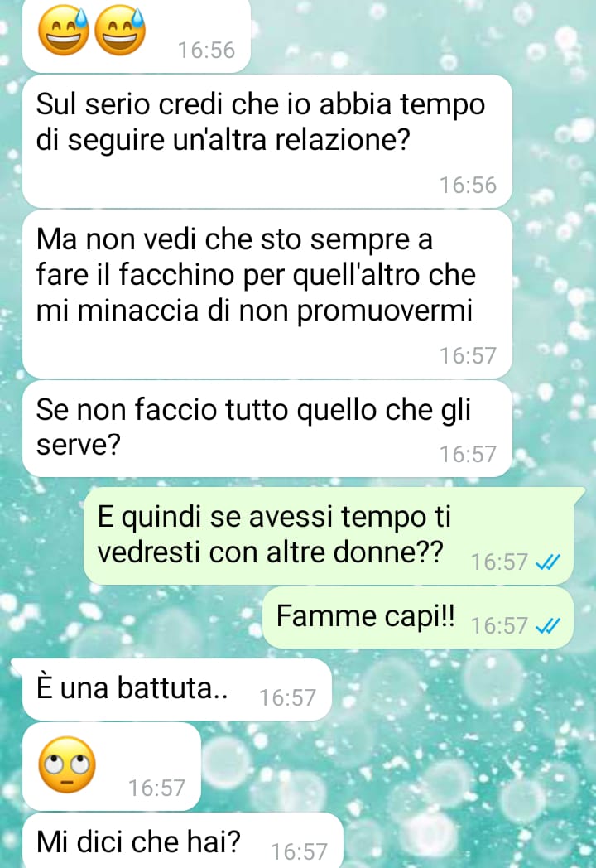The image size is (596, 868).
Task: Select message 'Ma non vedi che sto sempre'
Action: pos(267,295)
